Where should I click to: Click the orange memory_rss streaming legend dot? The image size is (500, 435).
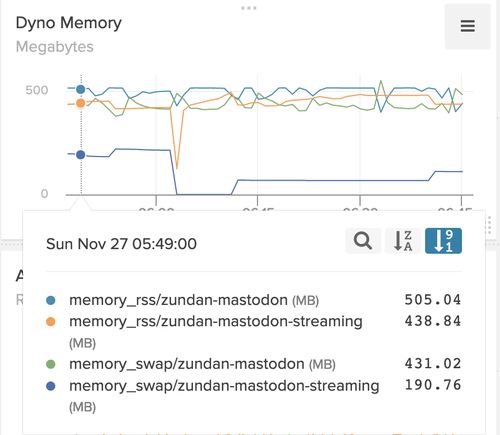[x=51, y=322]
